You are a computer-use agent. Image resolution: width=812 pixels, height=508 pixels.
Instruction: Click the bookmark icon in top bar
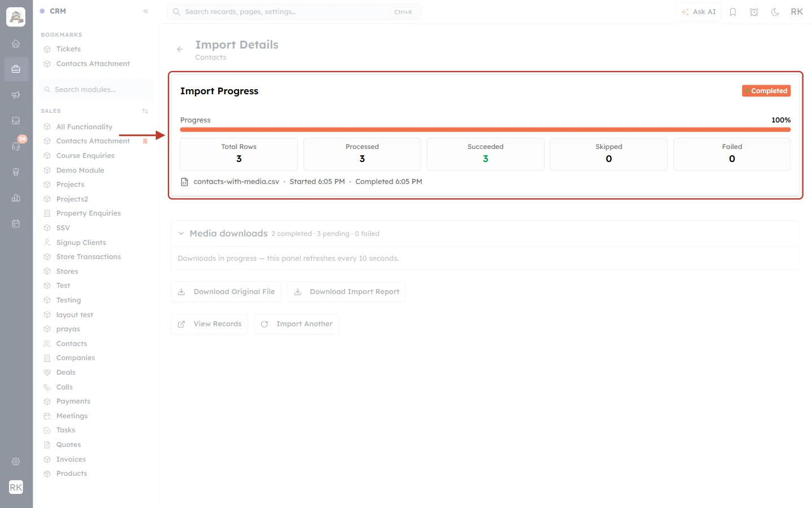coord(733,12)
